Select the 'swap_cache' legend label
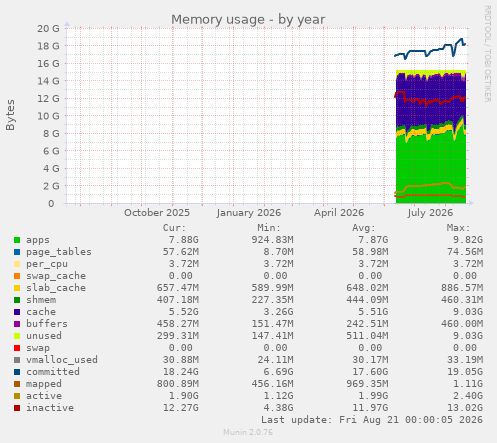 coord(56,276)
